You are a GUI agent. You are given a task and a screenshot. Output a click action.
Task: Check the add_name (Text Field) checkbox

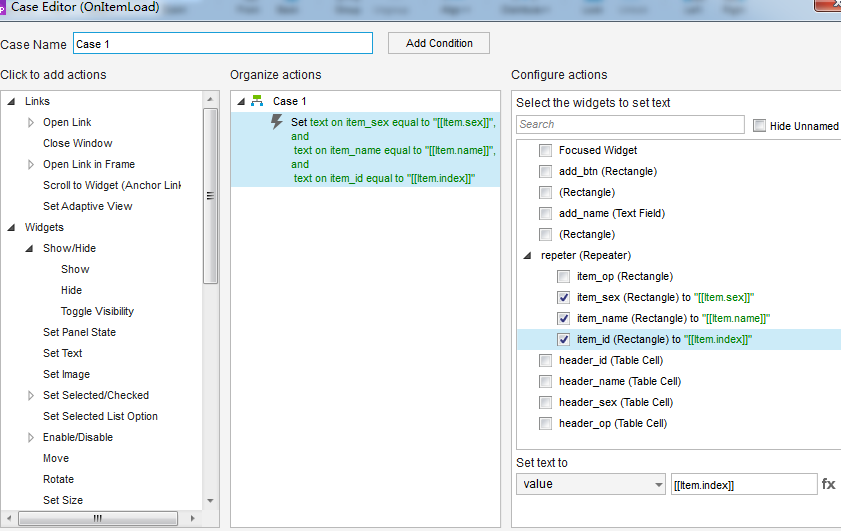[545, 213]
